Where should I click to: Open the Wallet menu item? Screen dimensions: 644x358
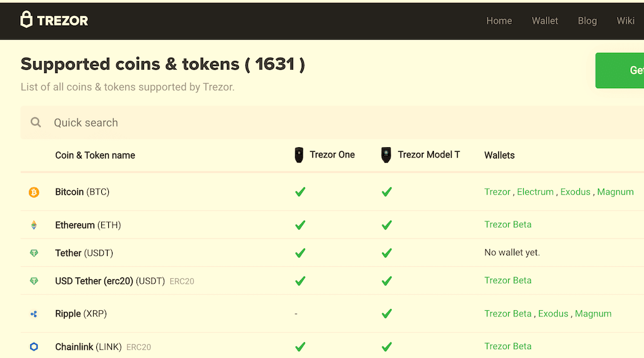[545, 21]
